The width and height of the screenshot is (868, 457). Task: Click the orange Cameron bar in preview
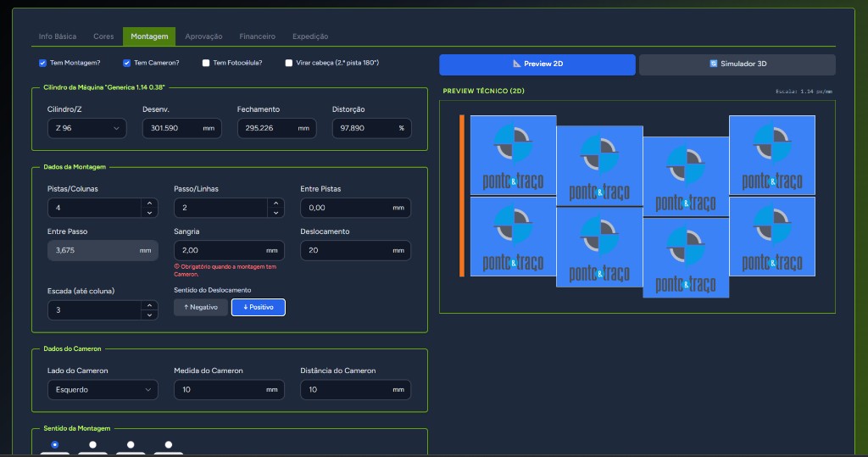(x=462, y=196)
